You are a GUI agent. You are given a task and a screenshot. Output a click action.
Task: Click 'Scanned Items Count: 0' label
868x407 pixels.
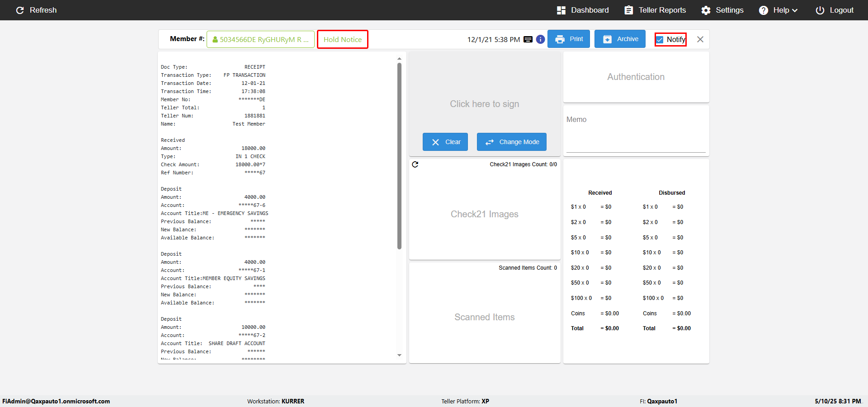(x=528, y=268)
